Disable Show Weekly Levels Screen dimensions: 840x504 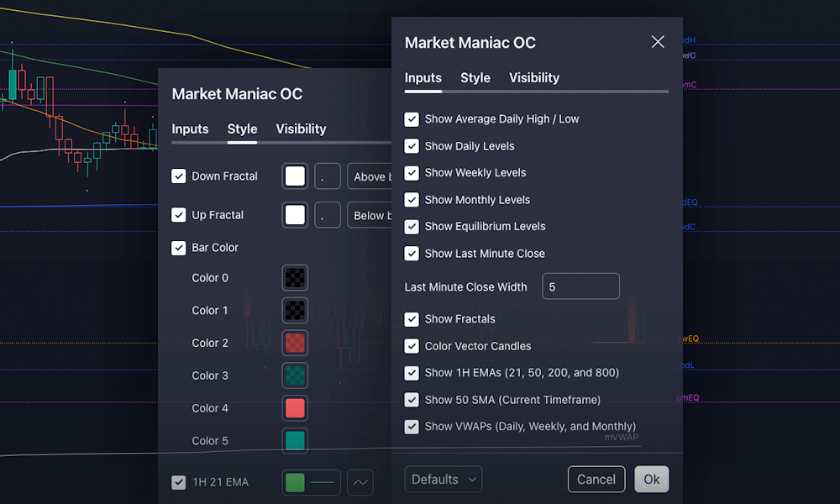point(412,172)
